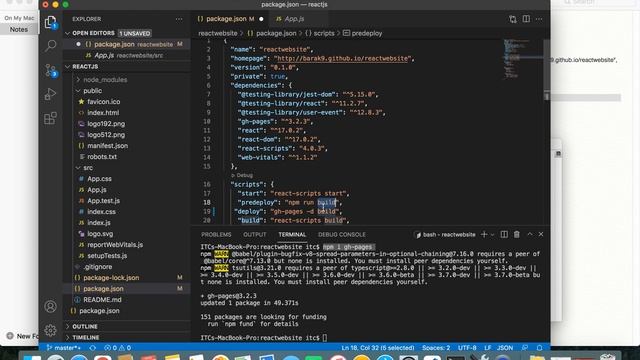Image resolution: width=640 pixels, height=360 pixels.
Task: Collapse the REACTJS folder section
Action: point(85,67)
